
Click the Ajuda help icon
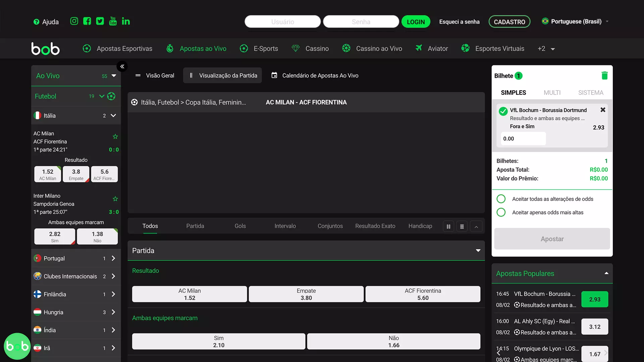[36, 22]
